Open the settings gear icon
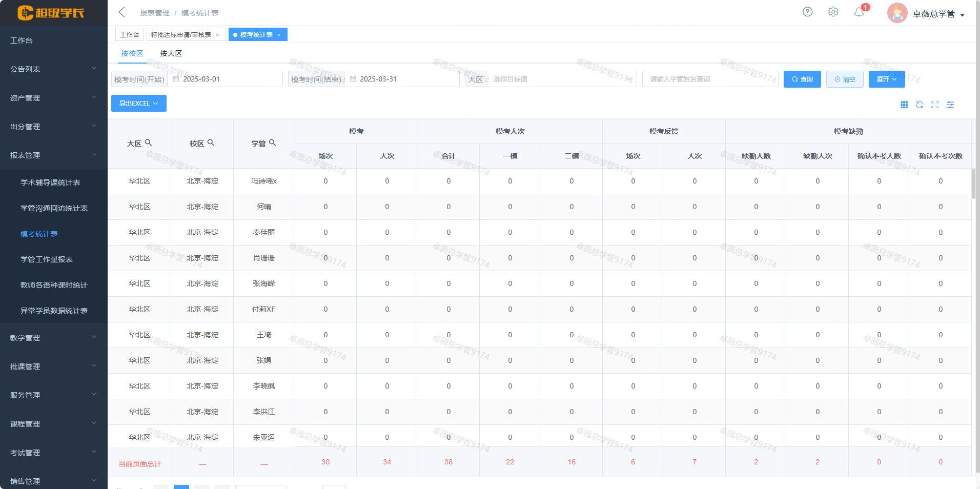 tap(833, 12)
